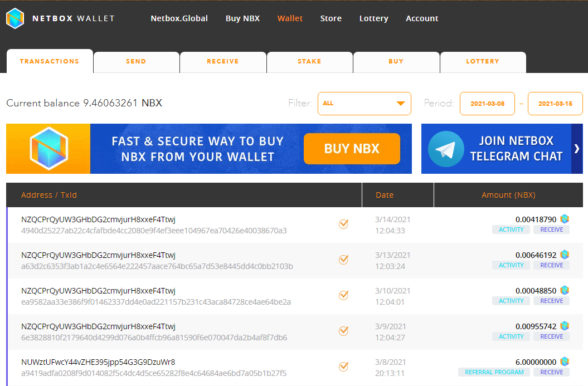
Task: Open Account in the top navigation
Action: pos(422,18)
